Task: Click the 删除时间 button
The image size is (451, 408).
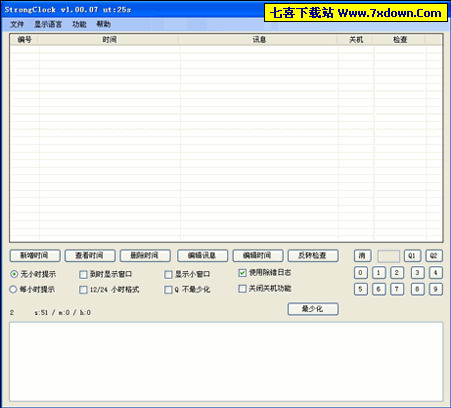Action: point(145,256)
